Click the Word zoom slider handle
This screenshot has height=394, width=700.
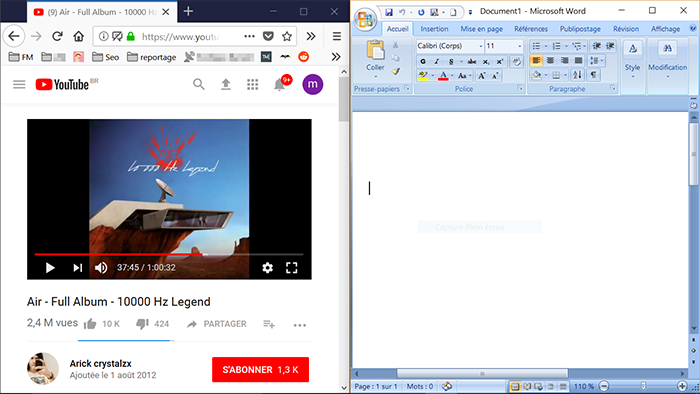(x=643, y=386)
